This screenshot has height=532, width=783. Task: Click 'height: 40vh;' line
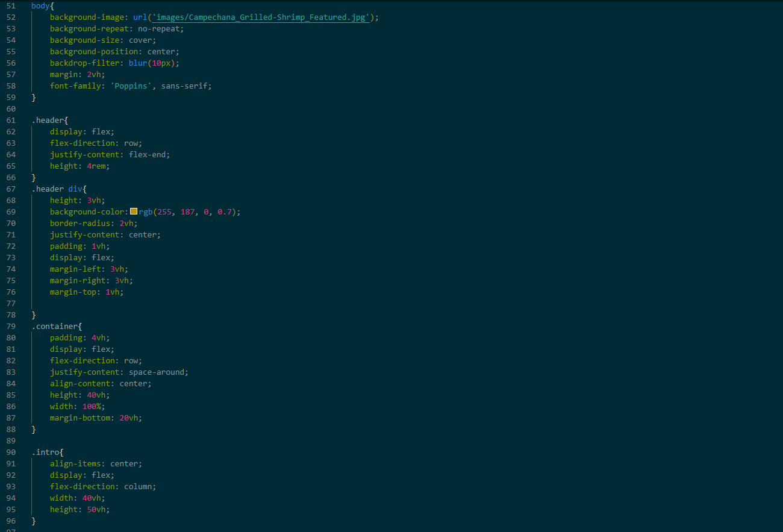tap(80, 395)
